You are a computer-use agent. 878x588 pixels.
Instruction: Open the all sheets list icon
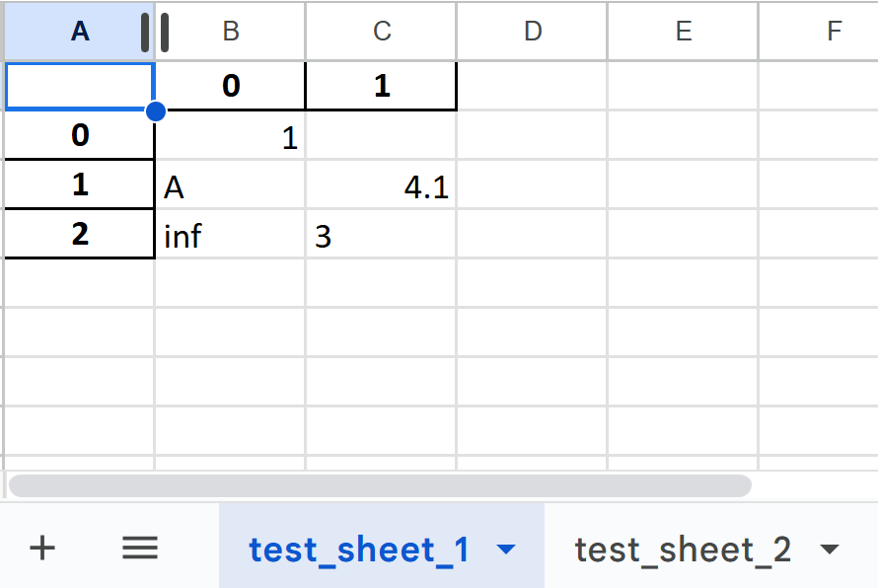point(140,549)
